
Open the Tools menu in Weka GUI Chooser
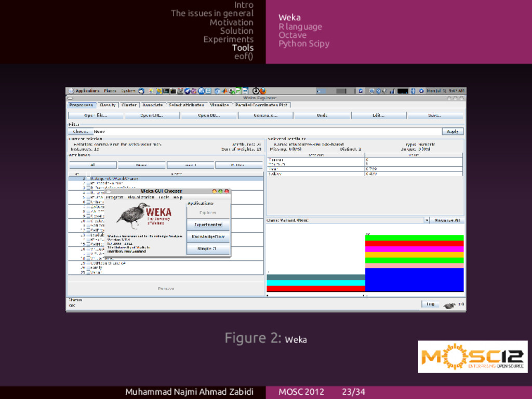[164, 197]
